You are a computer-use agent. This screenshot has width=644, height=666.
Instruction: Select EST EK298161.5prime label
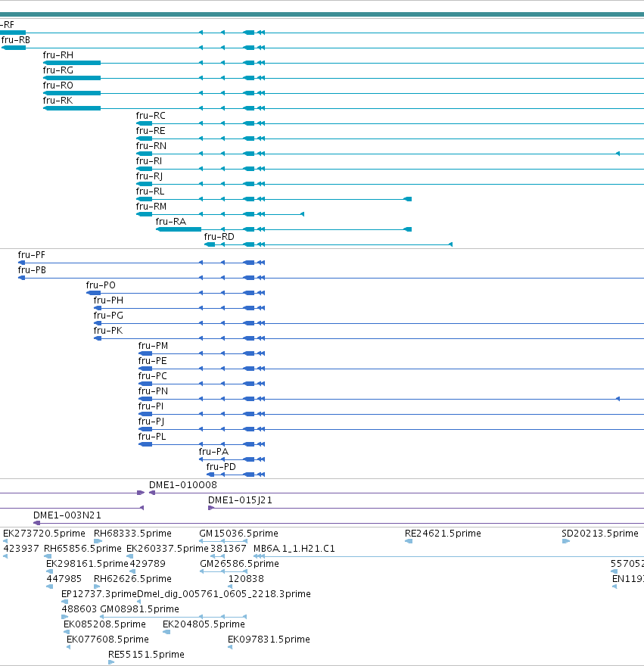(87, 564)
